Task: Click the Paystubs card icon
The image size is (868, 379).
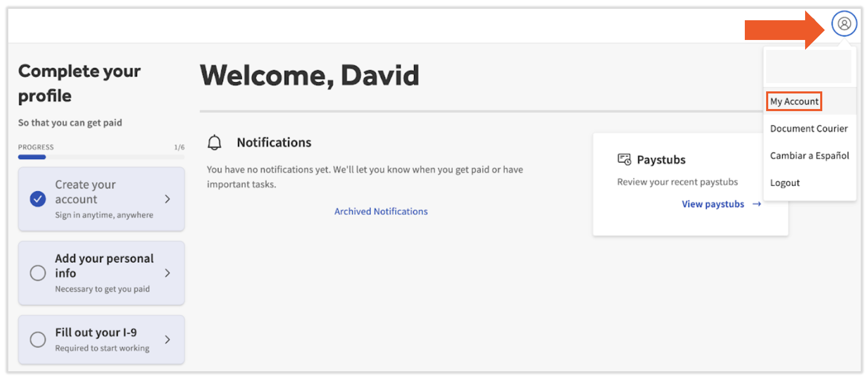Action: [x=624, y=159]
